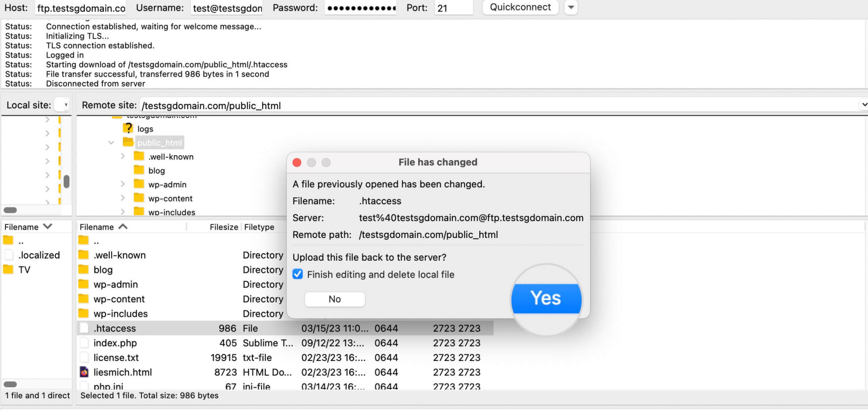Select the logs folder in remote tree
This screenshot has height=410, width=868.
[145, 129]
